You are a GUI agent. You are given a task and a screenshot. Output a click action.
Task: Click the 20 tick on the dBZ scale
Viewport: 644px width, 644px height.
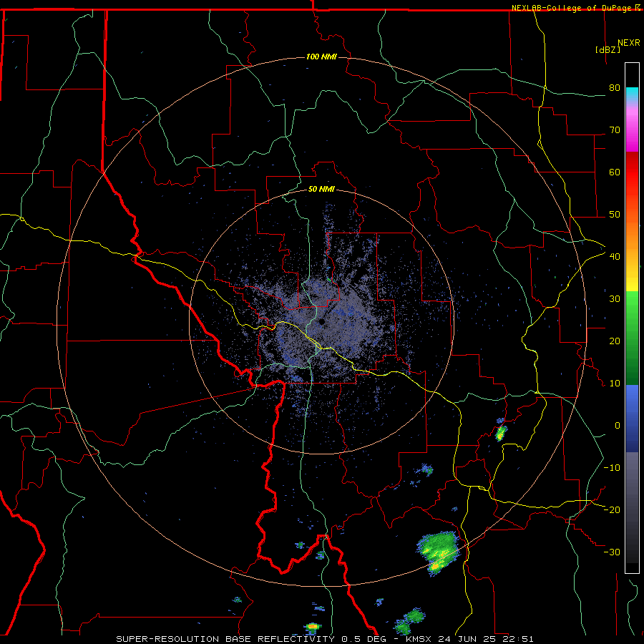(615, 341)
